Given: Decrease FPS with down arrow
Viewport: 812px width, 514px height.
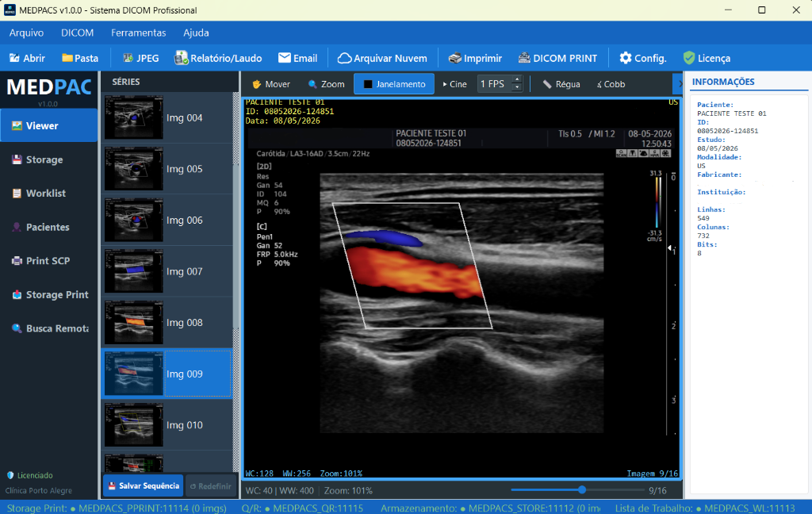Looking at the screenshot, I should (516, 88).
